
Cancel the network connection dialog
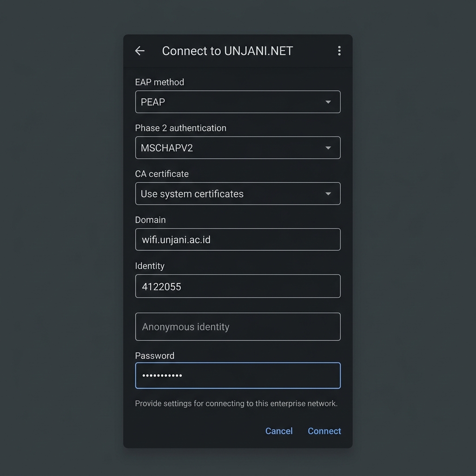pyautogui.click(x=279, y=431)
